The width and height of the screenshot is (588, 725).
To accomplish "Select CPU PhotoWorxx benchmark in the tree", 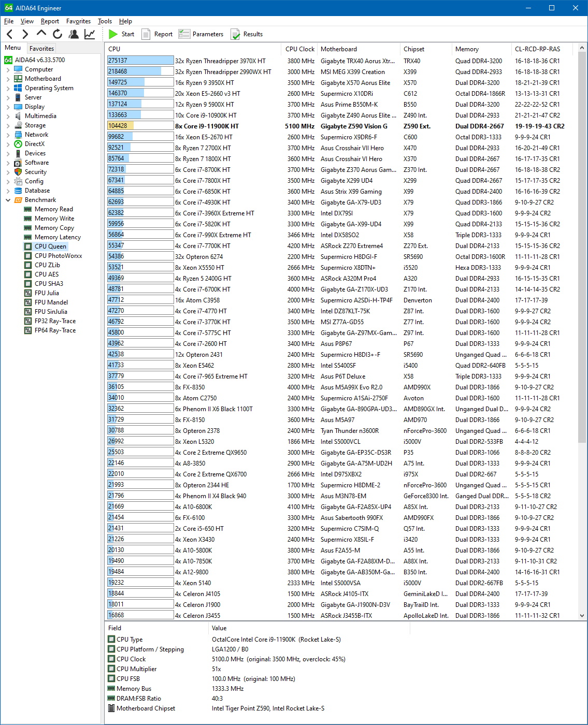I will (58, 256).
